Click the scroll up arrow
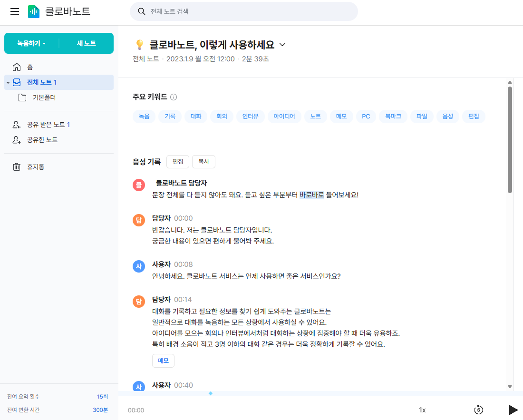This screenshot has height=420, width=523. click(x=510, y=82)
